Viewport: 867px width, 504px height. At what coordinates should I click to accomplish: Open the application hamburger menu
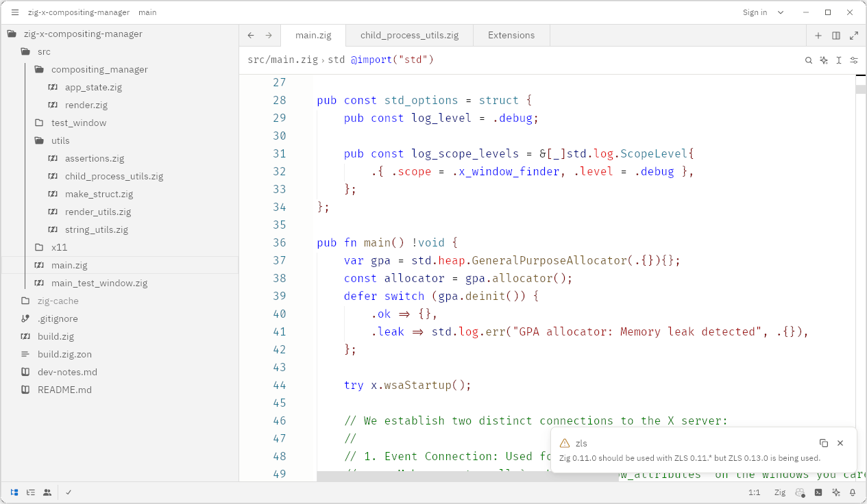pyautogui.click(x=14, y=12)
